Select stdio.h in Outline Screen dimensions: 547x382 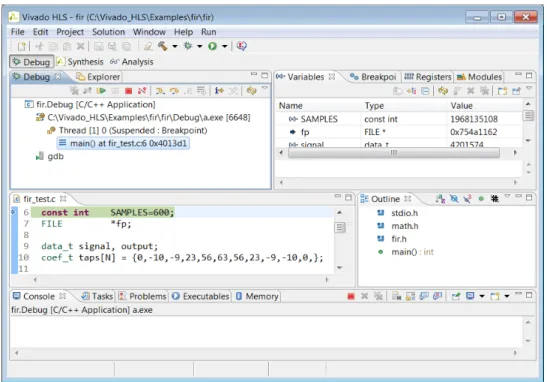coord(404,213)
